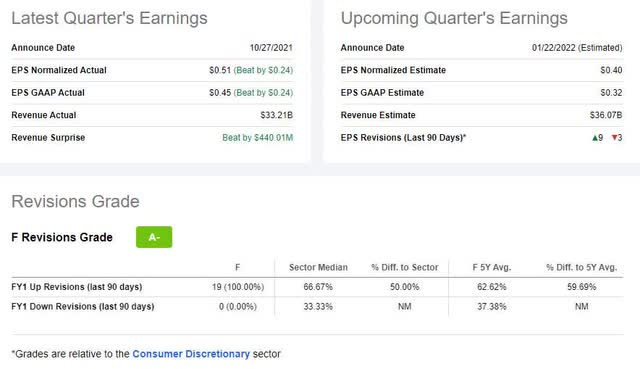The height and width of the screenshot is (369, 640).
Task: Select the FY1 Up Revisions row label
Action: [x=77, y=287]
